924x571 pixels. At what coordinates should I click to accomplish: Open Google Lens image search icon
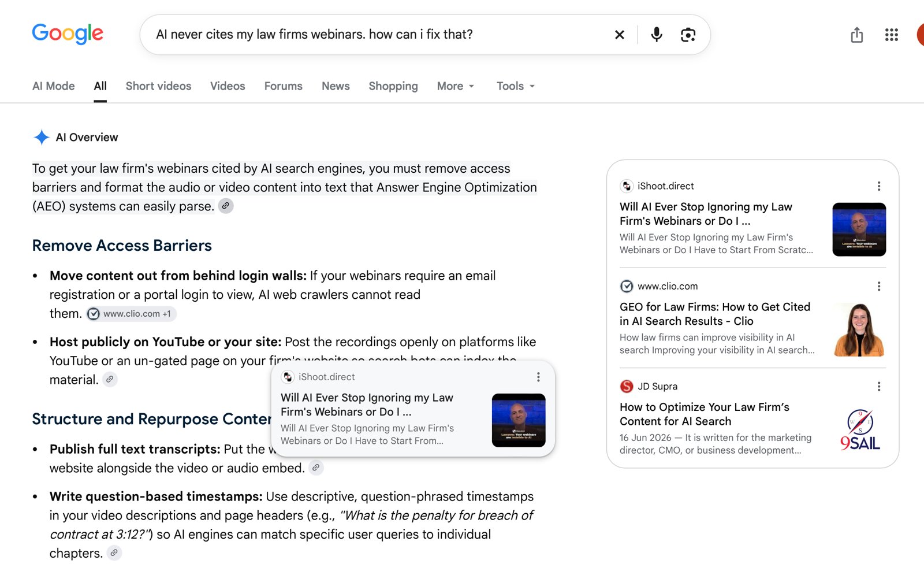click(688, 35)
